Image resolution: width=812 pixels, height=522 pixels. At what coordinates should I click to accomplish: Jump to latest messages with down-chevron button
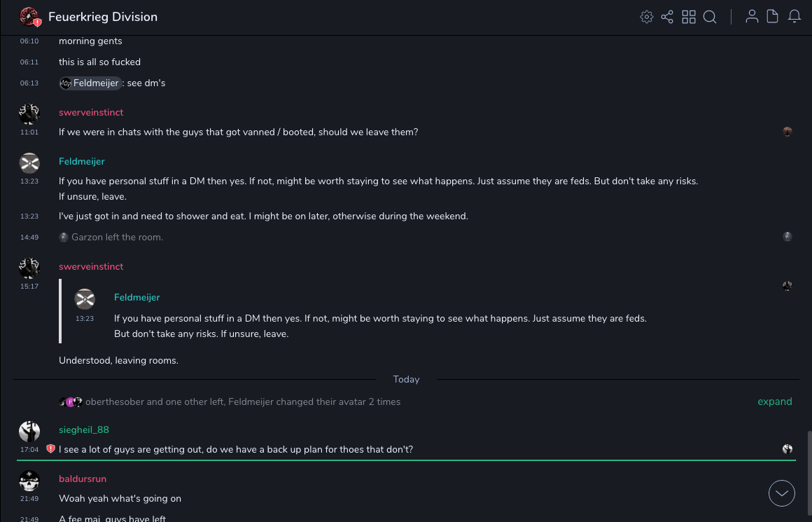[x=782, y=493]
